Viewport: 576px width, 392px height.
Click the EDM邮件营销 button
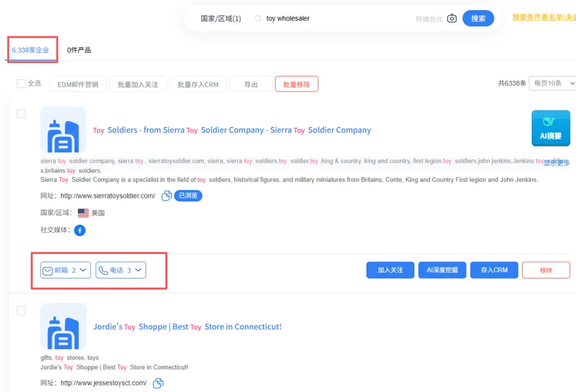[78, 84]
